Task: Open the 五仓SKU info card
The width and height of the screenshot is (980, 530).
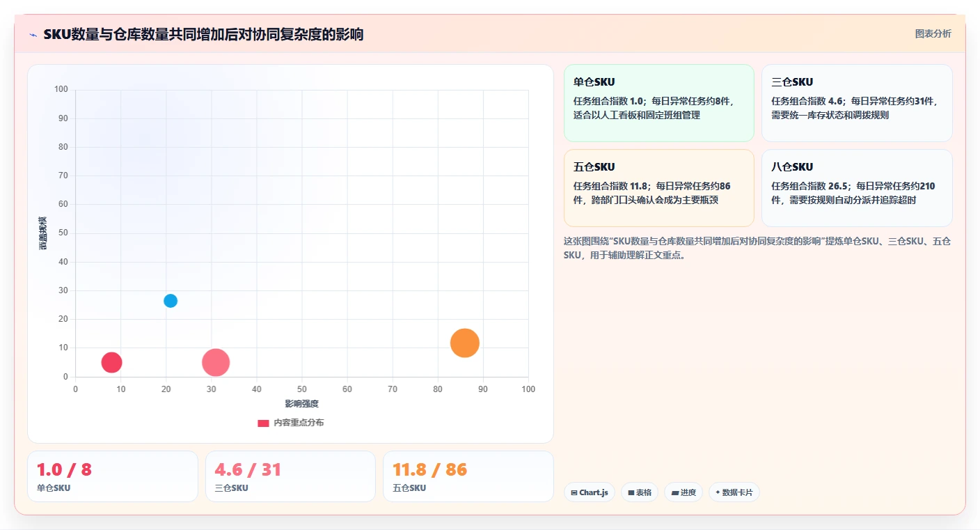Action: coord(659,188)
